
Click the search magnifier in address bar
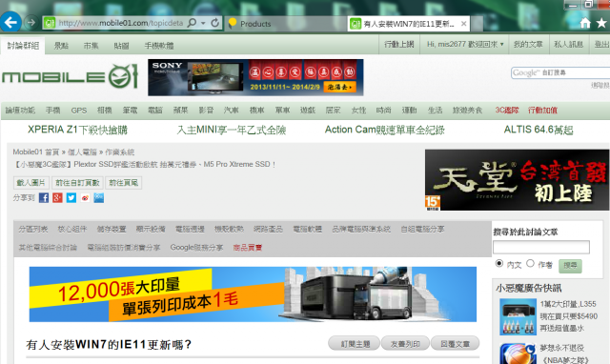[192, 23]
